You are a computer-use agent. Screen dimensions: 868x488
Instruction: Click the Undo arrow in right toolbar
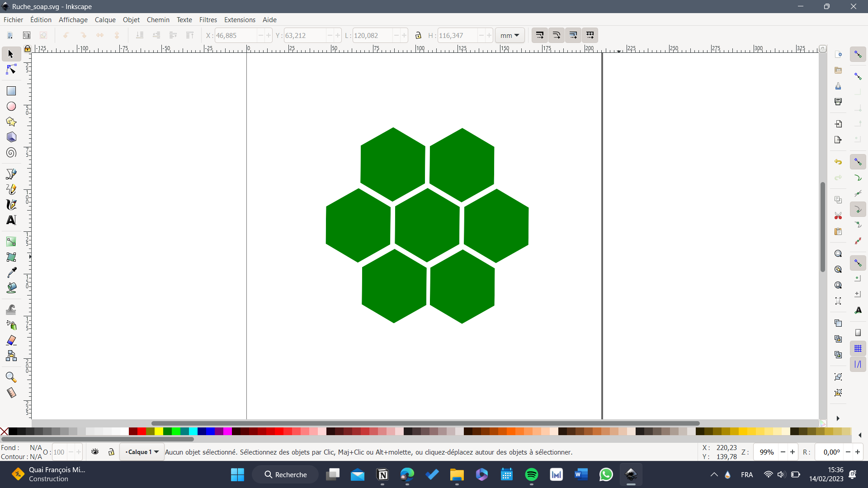coord(838,162)
